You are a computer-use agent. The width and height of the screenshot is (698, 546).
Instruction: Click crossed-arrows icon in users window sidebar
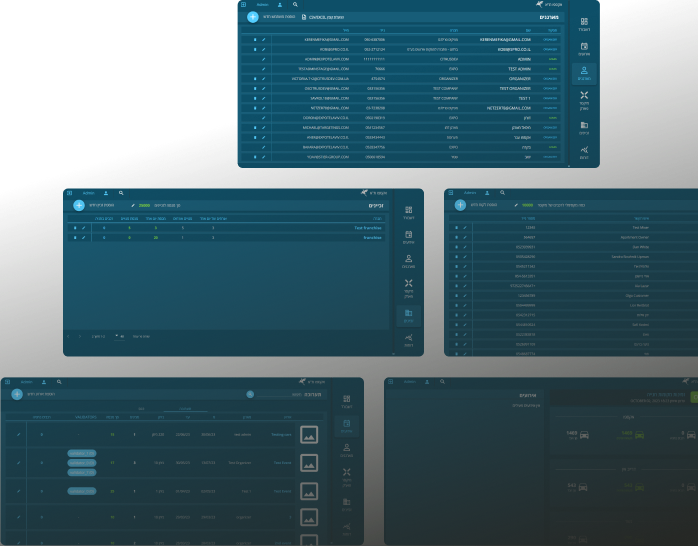tap(584, 95)
